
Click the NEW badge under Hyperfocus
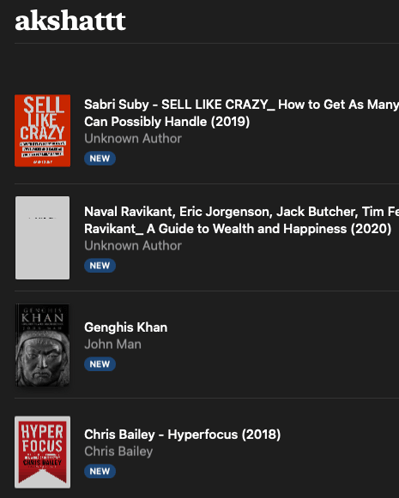coord(100,471)
